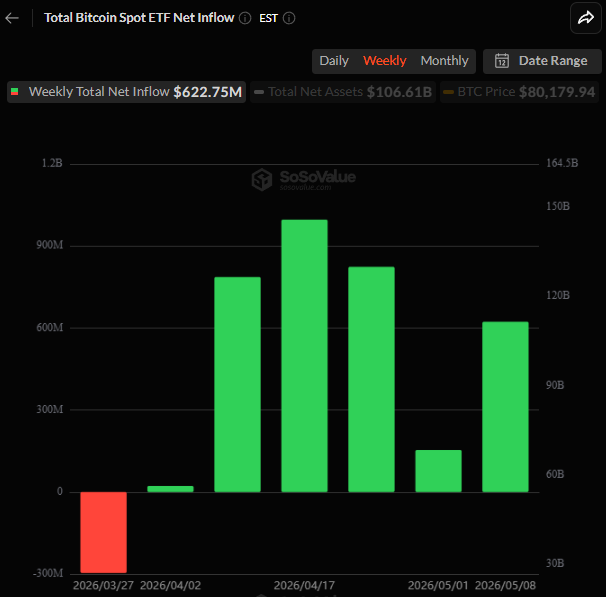The height and width of the screenshot is (597, 606).
Task: Open the Date Range picker
Action: 542,61
